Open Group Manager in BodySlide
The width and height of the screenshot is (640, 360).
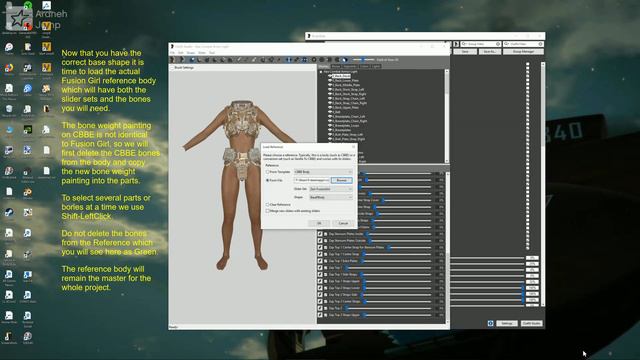click(523, 52)
